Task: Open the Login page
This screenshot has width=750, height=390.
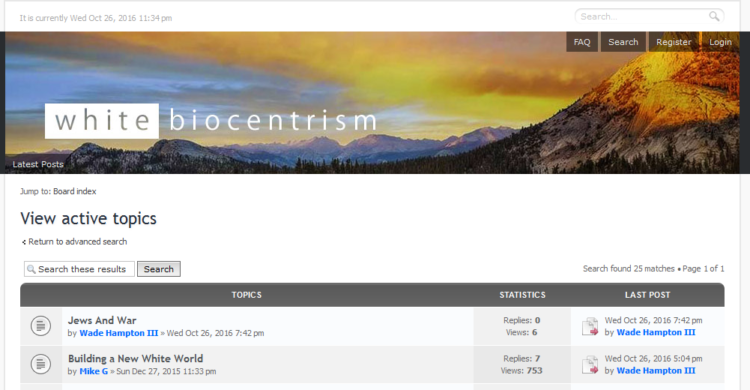Action: pyautogui.click(x=720, y=42)
